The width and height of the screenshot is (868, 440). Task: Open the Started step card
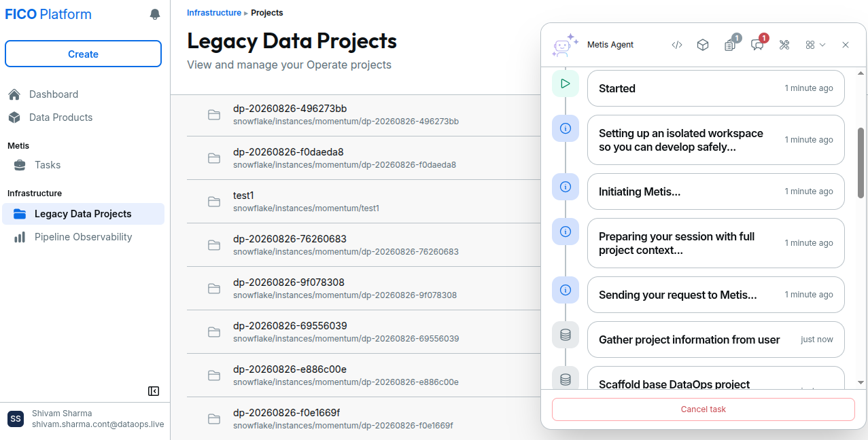pos(716,88)
